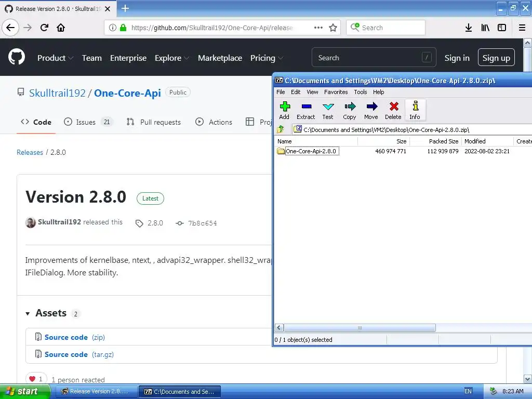Click the Sign in link
Image resolution: width=532 pixels, height=399 pixels.
[457, 58]
